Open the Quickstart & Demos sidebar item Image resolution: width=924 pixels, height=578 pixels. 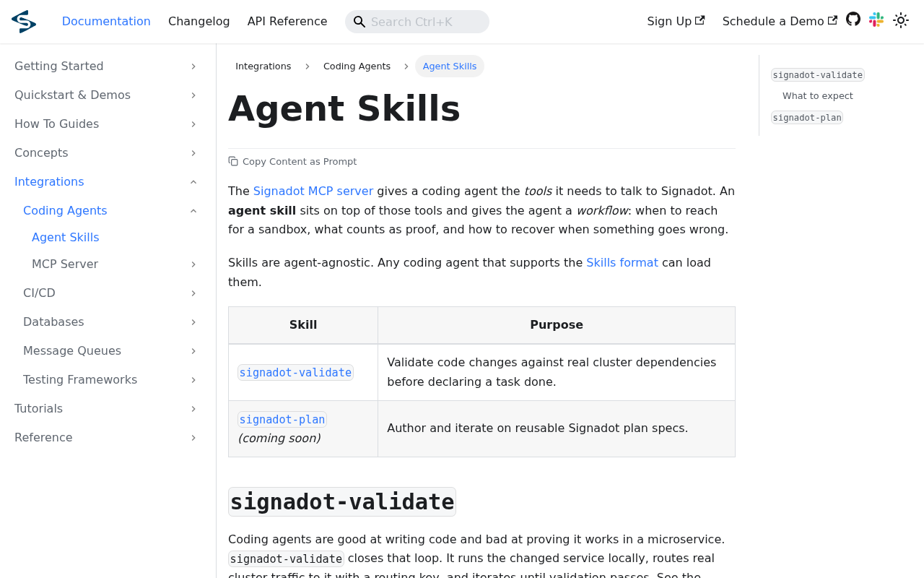click(72, 95)
